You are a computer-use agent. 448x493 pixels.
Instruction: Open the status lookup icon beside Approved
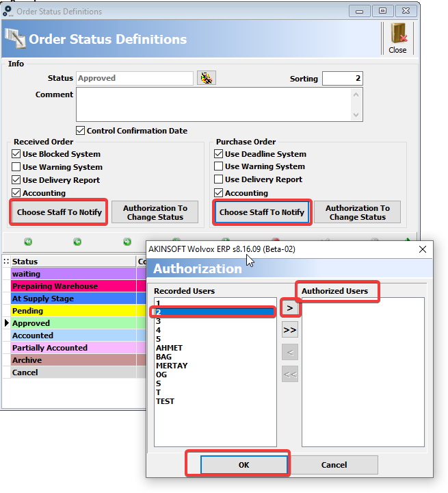click(x=207, y=77)
